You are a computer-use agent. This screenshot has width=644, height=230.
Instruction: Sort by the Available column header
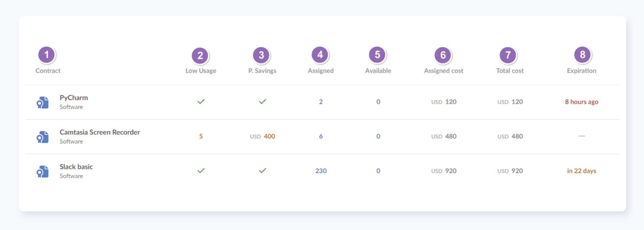point(378,71)
